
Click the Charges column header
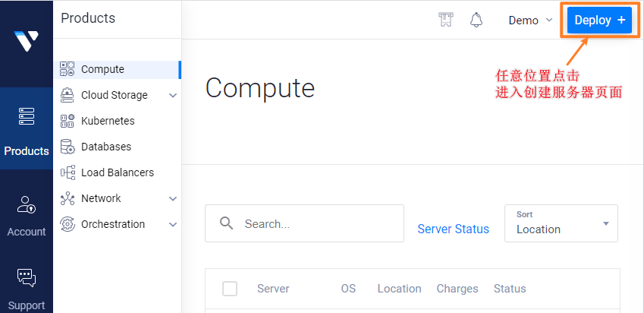click(457, 289)
